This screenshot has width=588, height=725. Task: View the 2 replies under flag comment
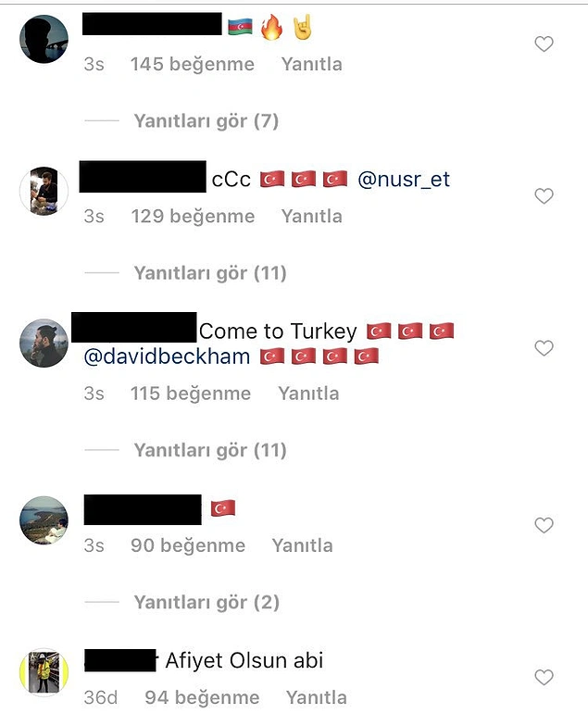click(x=206, y=602)
